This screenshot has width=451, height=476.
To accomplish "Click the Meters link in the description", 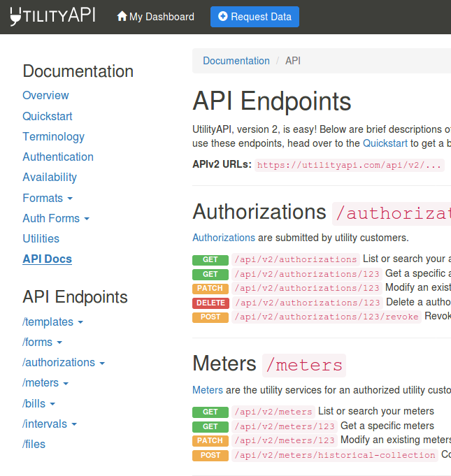I will coord(208,390).
